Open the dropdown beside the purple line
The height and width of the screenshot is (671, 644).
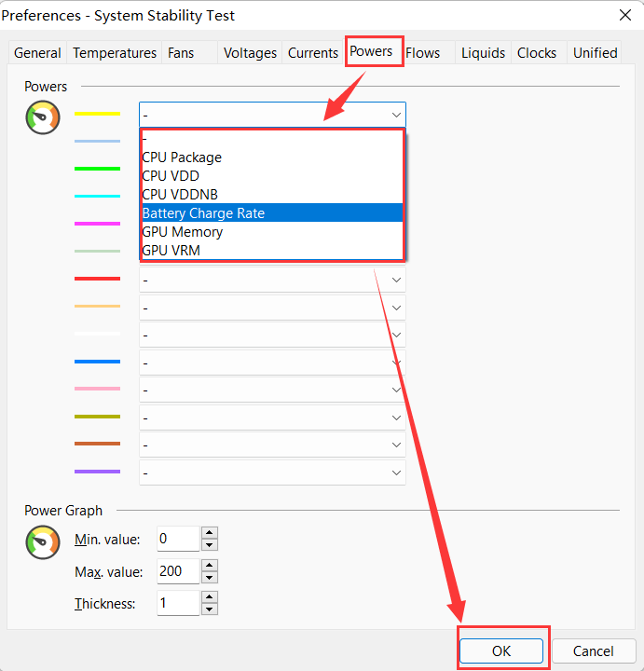(x=272, y=472)
